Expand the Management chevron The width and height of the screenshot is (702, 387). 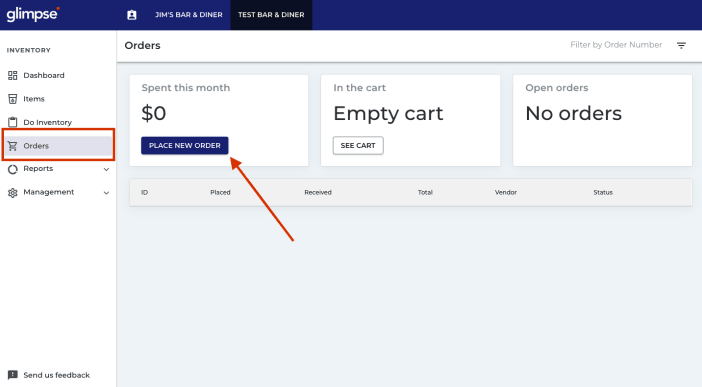pos(106,193)
